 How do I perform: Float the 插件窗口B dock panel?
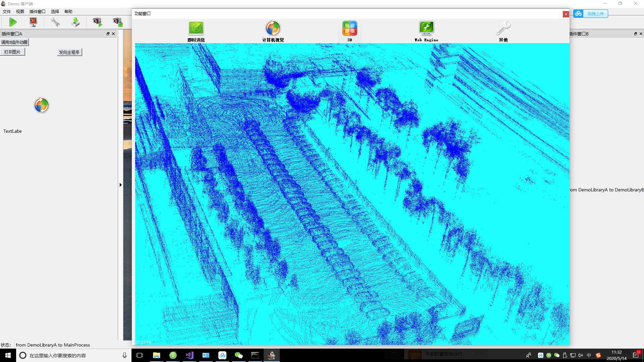tap(635, 34)
